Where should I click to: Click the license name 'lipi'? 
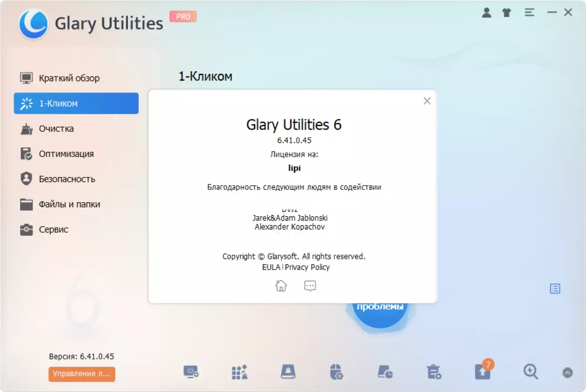(x=294, y=168)
